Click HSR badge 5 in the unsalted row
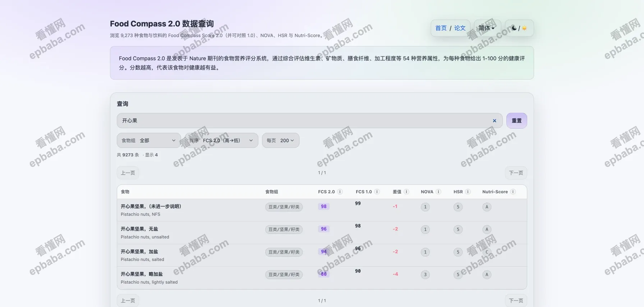 point(458,230)
